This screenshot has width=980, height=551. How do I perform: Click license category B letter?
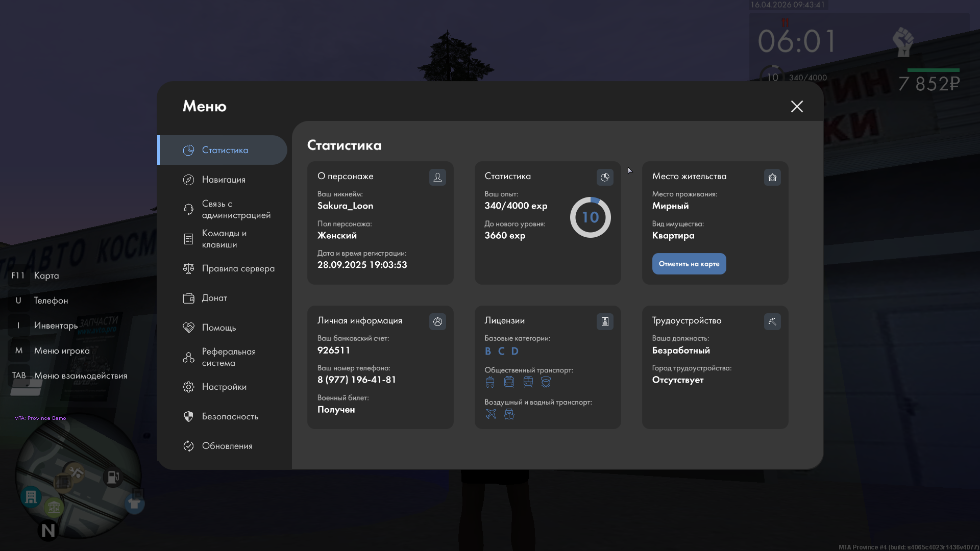pyautogui.click(x=488, y=351)
